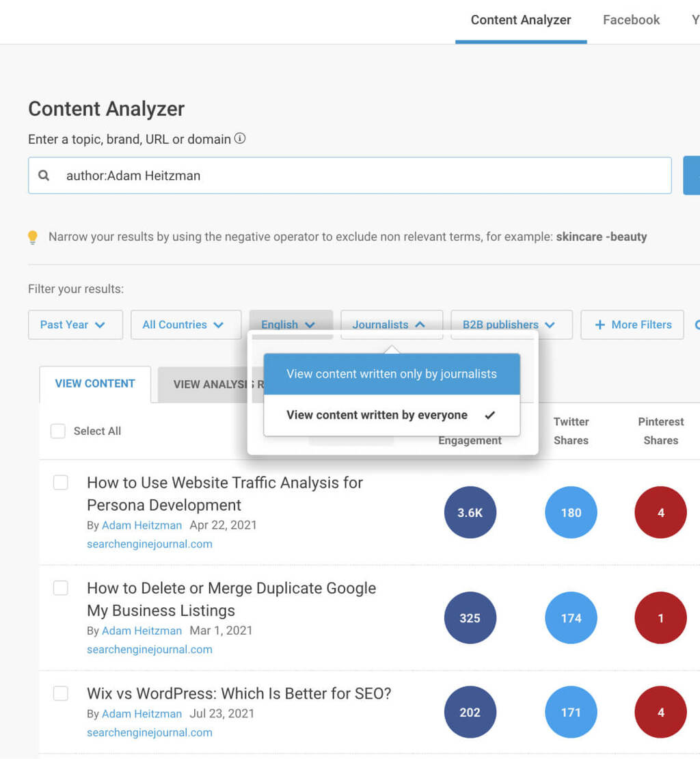Open the Past Year date dropdown
The height and width of the screenshot is (759, 700).
pyautogui.click(x=75, y=325)
